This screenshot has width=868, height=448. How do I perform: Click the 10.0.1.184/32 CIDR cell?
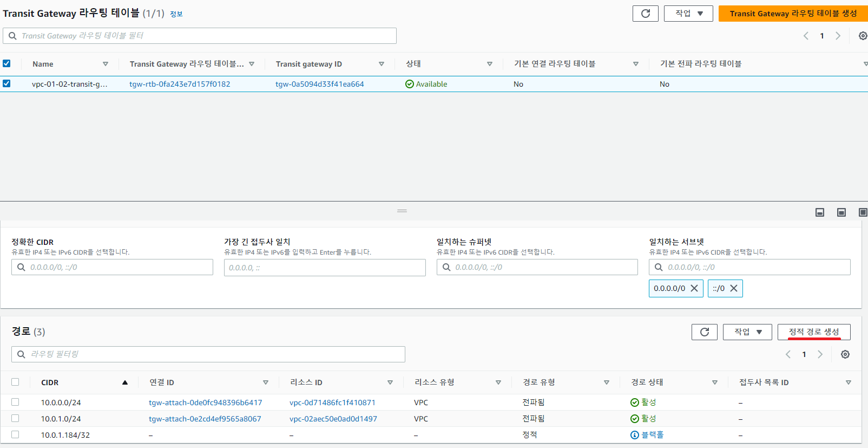coord(65,435)
